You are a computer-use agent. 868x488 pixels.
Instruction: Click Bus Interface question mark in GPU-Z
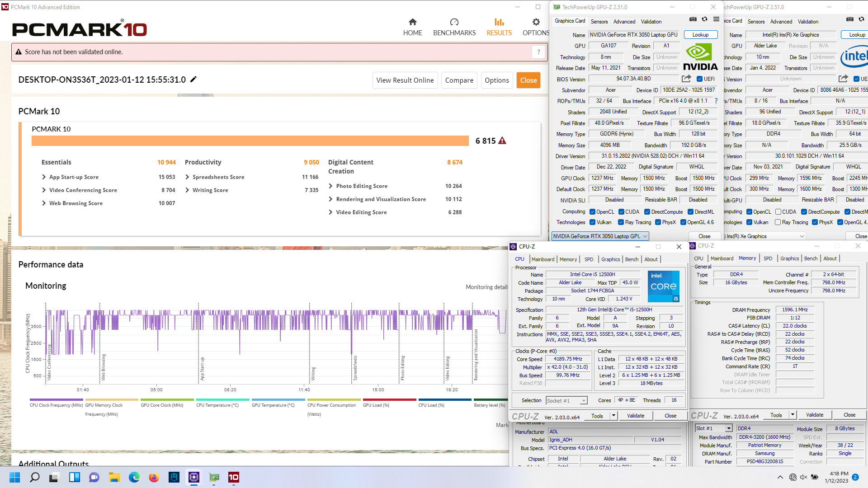(x=716, y=101)
